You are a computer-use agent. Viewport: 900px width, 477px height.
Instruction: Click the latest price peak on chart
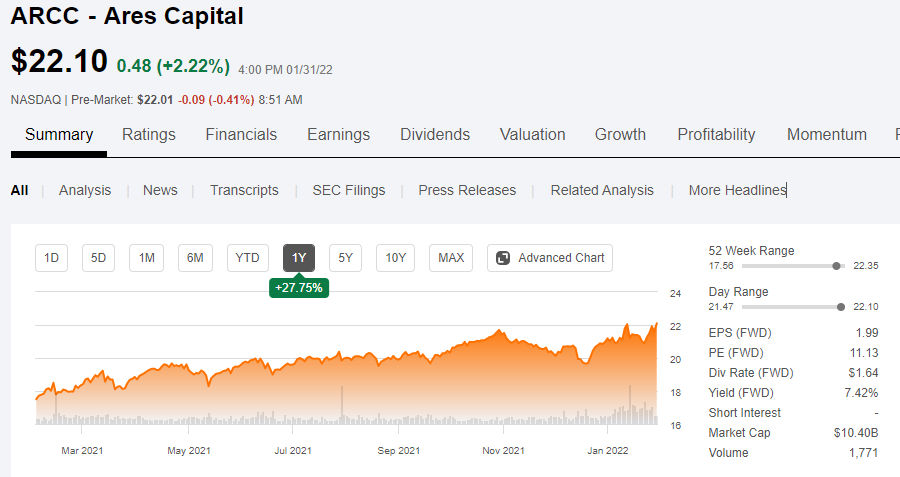pos(656,324)
